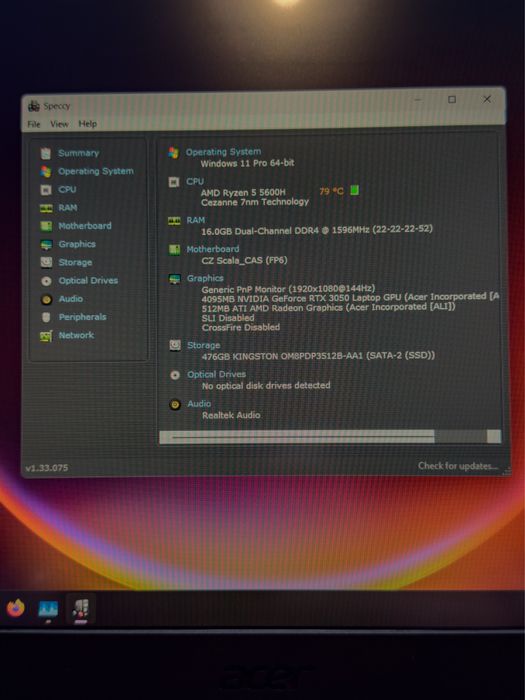Select Optical Drives in the sidebar
The height and width of the screenshot is (700, 525).
point(88,281)
